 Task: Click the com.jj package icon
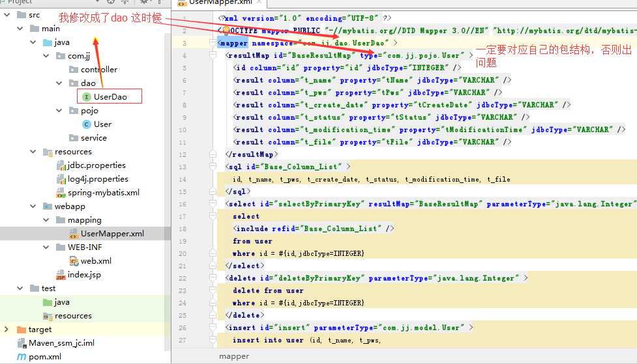click(x=61, y=55)
